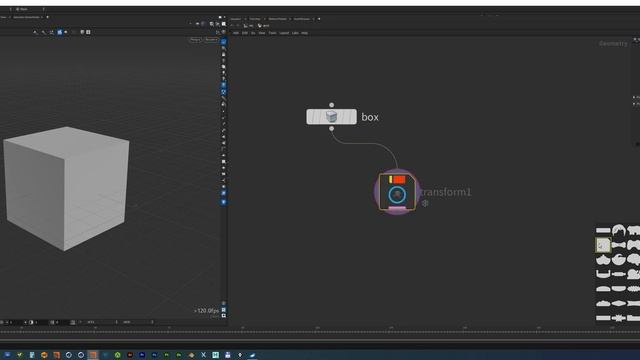640x360 pixels.
Task: Click the transform1 node label
Action: pyautogui.click(x=446, y=192)
